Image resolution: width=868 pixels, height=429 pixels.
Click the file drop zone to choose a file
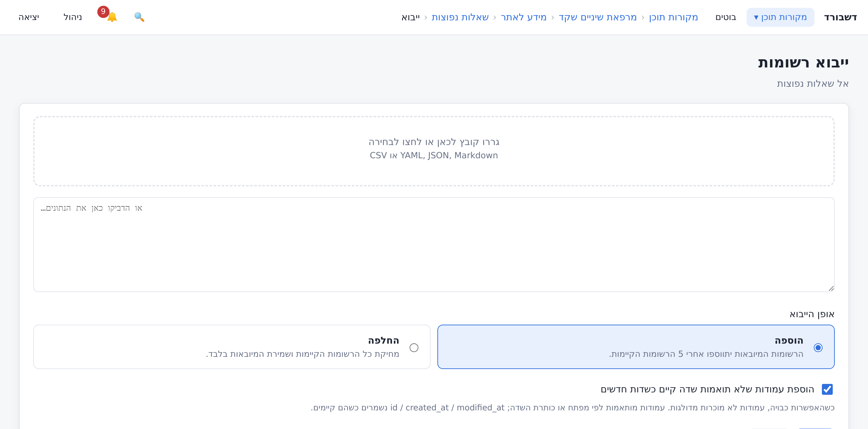(x=434, y=151)
